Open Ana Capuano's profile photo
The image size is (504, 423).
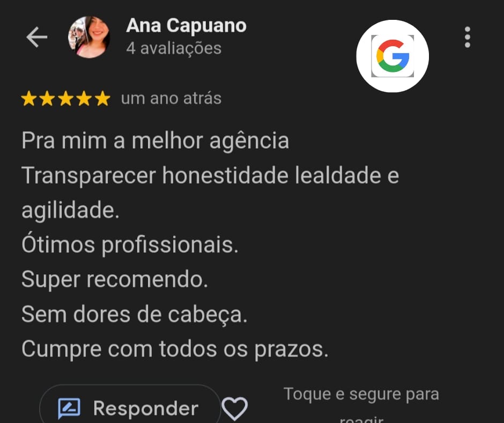coord(89,37)
